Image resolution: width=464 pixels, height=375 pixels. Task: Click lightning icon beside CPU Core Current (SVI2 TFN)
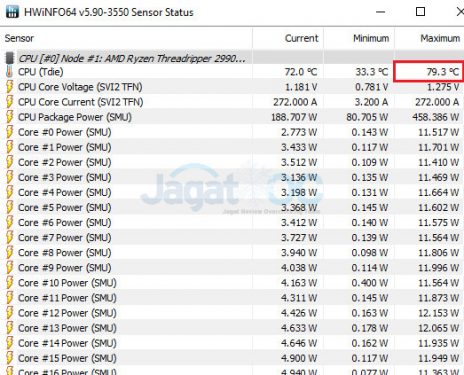[10, 102]
